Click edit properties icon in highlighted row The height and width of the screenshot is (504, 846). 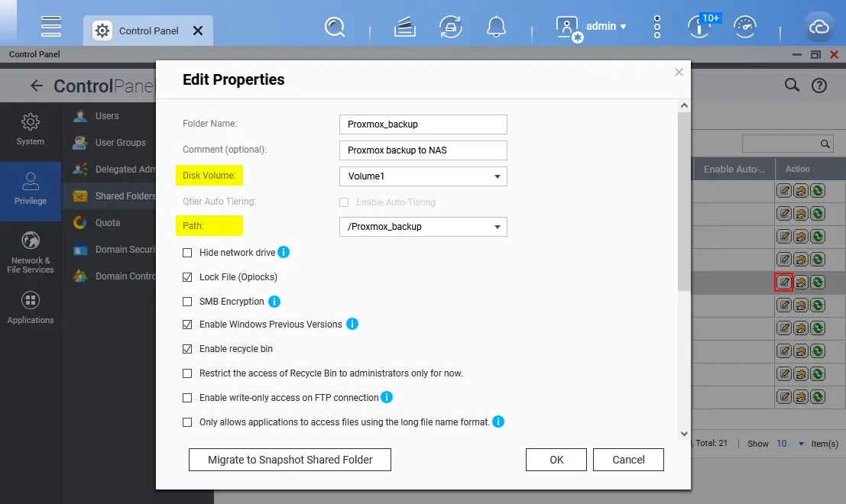[x=783, y=282]
